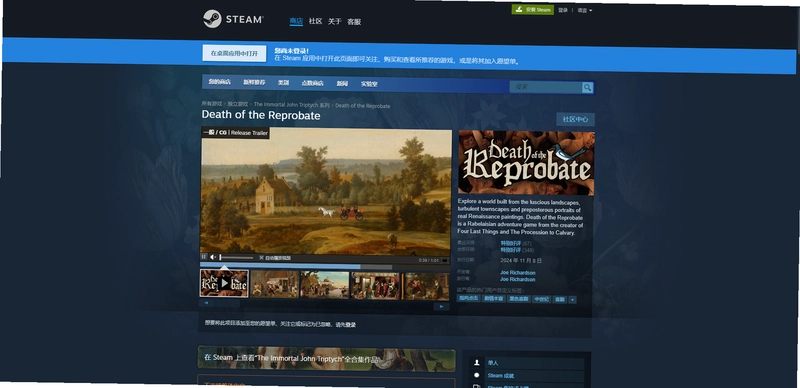Select the fifth screenshot thumbnail
The image size is (800, 388).
click(427, 286)
